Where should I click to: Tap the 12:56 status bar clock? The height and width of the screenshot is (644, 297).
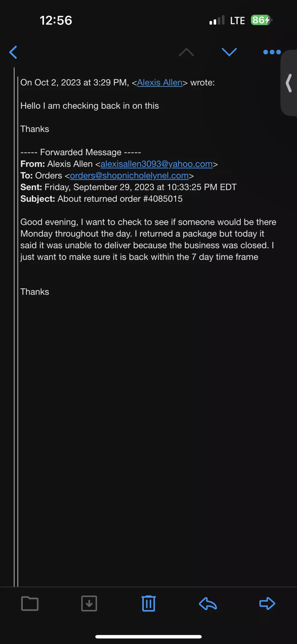pyautogui.click(x=56, y=20)
